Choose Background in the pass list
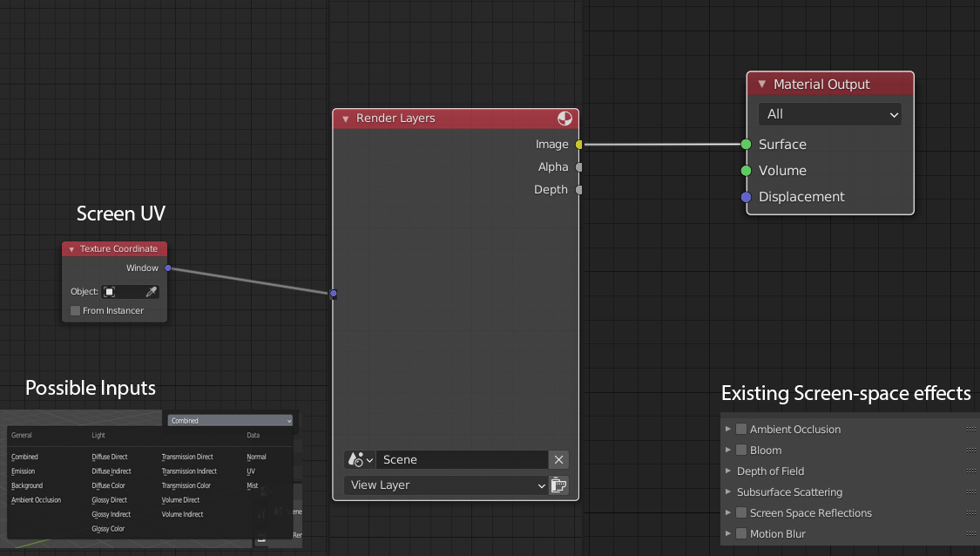Viewport: 980px width, 556px height. coord(27,486)
